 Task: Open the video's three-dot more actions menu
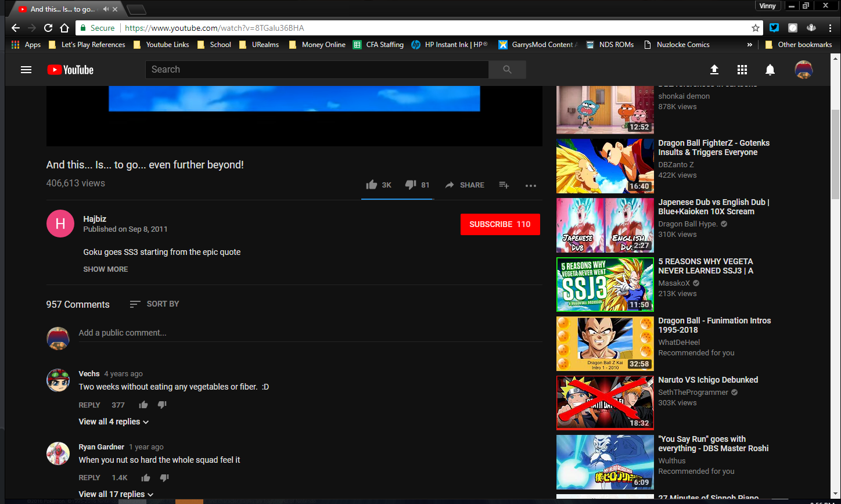(531, 185)
